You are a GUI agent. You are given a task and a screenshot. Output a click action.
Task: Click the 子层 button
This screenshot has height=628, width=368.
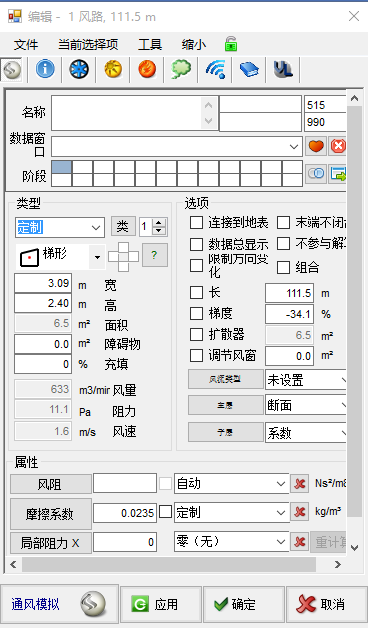coord(225,433)
